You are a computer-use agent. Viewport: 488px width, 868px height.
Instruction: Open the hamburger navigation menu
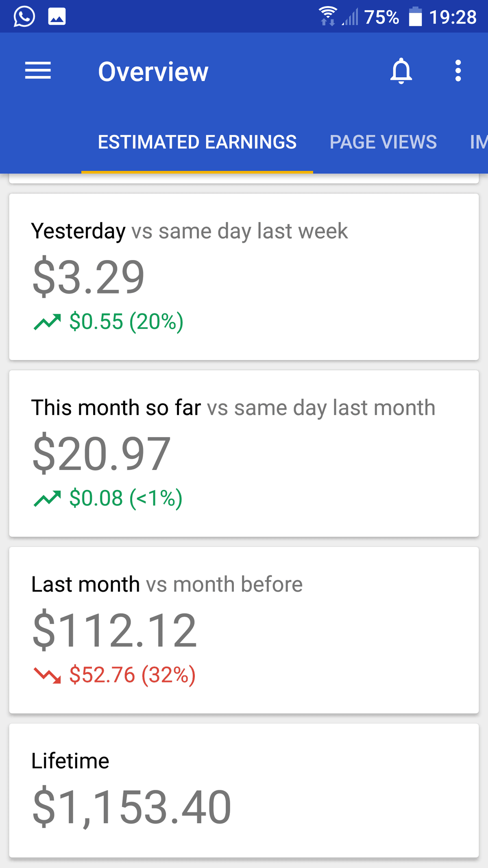coord(38,71)
